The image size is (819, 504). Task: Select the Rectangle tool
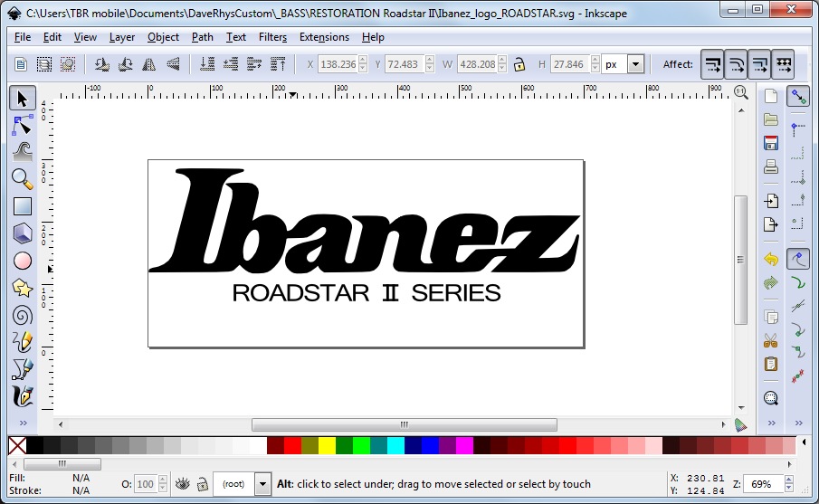pos(22,206)
